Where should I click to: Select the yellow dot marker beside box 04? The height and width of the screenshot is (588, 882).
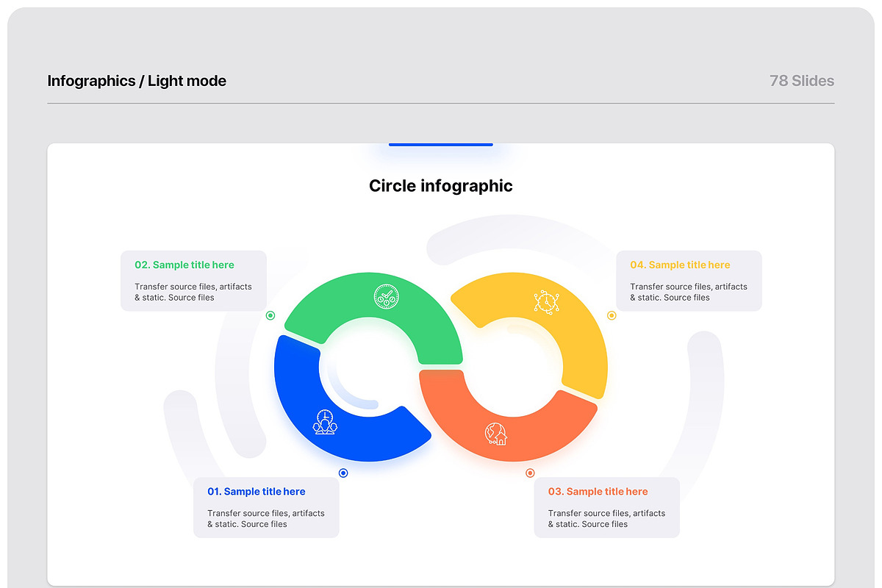[x=612, y=315]
